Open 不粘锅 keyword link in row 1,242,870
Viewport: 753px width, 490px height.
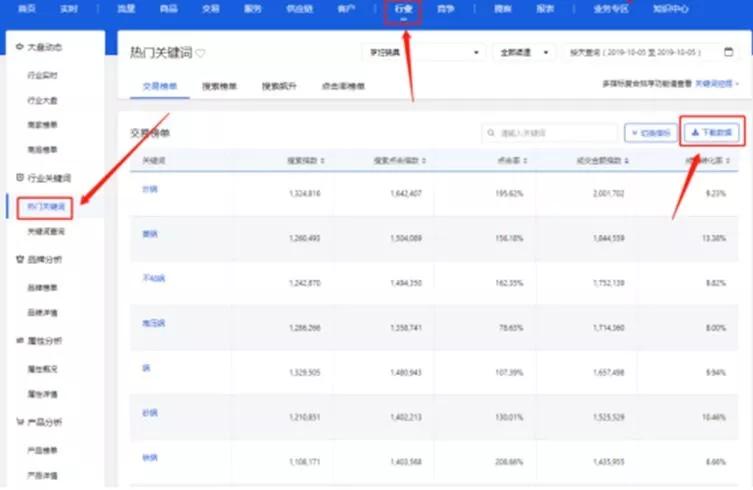(154, 278)
